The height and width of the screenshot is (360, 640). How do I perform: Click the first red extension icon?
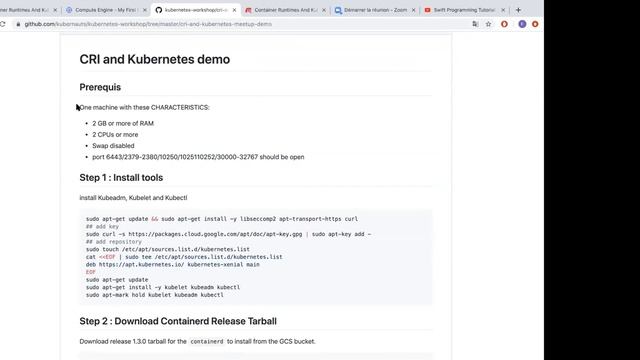point(504,24)
